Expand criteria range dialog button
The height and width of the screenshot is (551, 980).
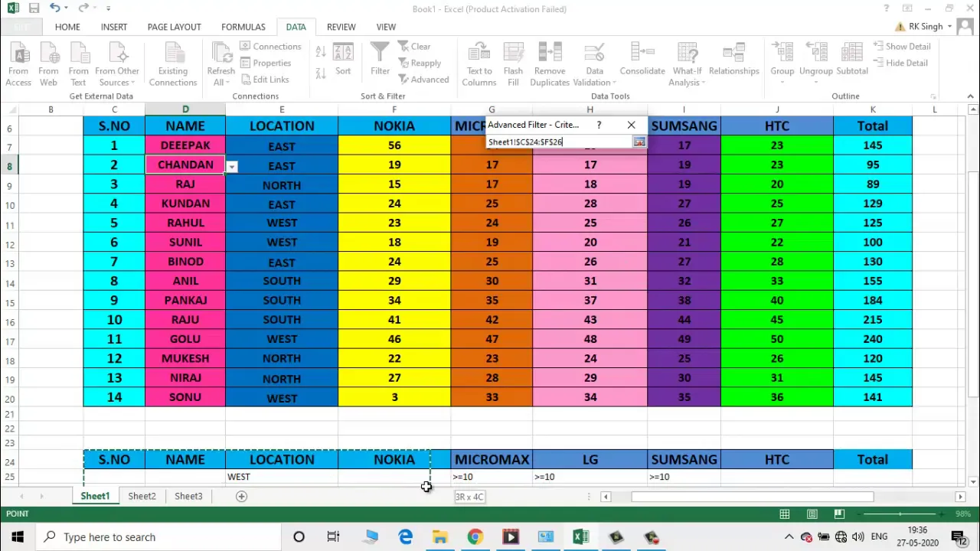point(639,142)
